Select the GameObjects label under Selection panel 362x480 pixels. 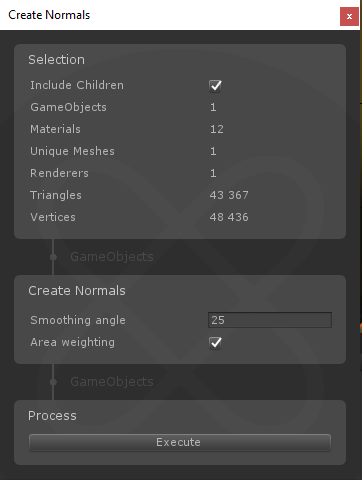click(112, 257)
